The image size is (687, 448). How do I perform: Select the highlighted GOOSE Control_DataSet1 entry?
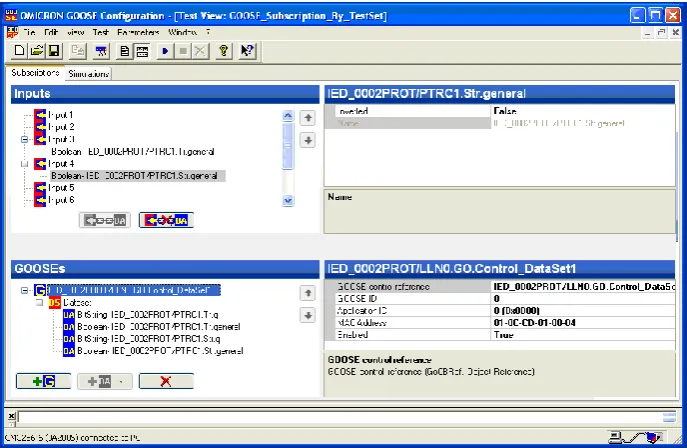(134, 290)
